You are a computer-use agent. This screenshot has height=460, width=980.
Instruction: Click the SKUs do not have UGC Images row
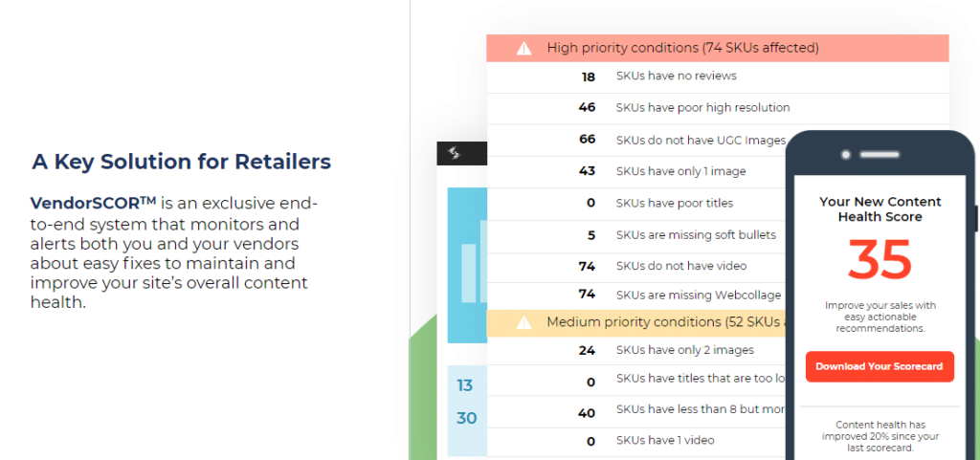click(x=636, y=140)
